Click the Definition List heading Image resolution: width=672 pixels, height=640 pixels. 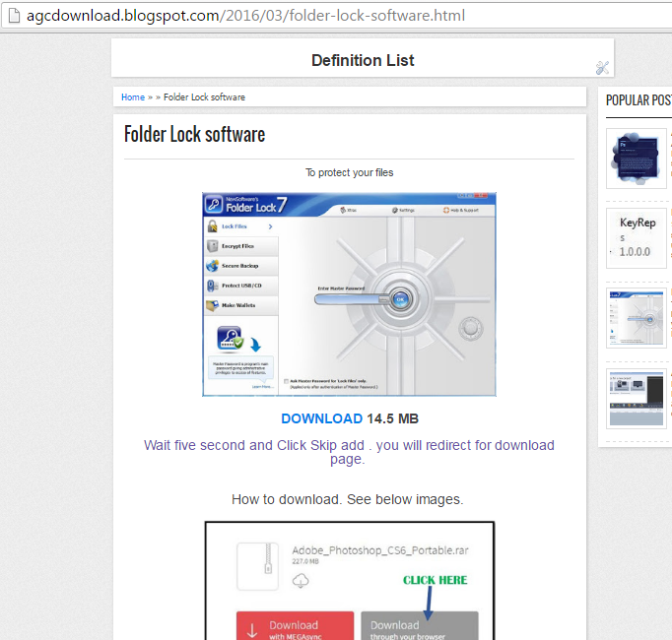363,60
